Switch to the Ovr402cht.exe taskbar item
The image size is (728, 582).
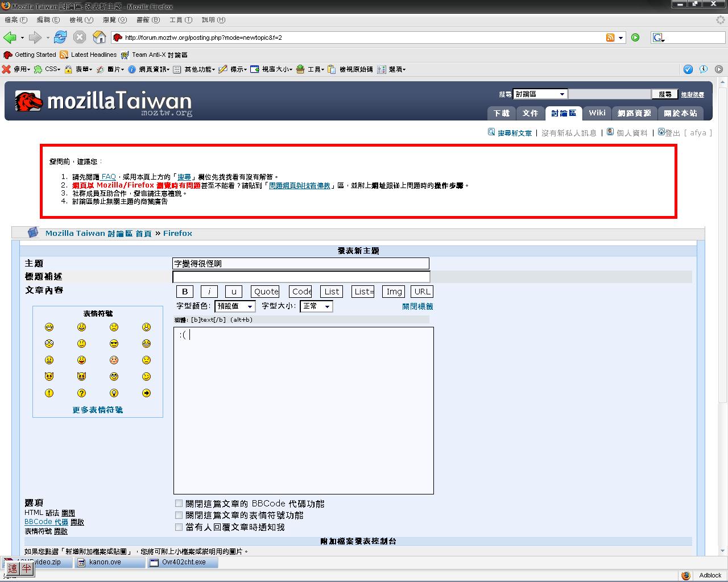pos(182,562)
